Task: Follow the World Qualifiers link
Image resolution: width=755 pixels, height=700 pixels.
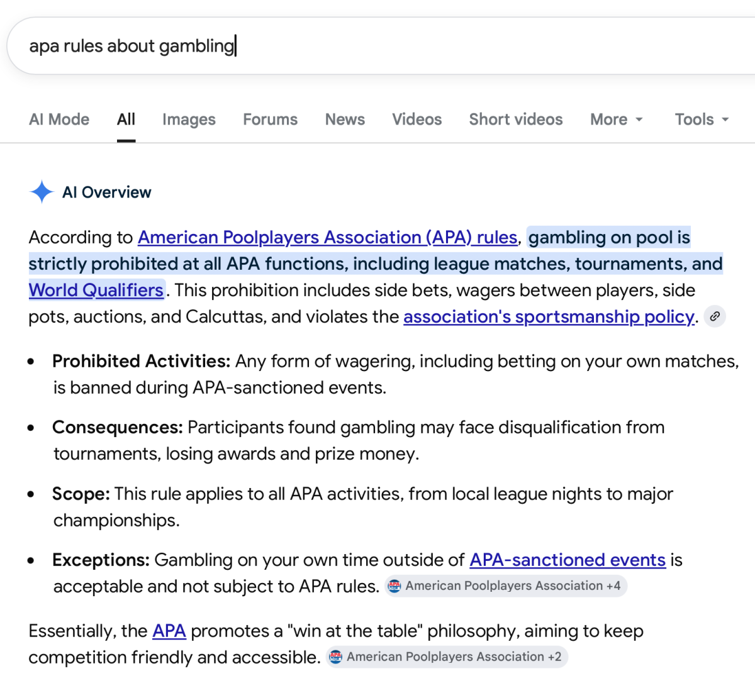Action: [96, 290]
